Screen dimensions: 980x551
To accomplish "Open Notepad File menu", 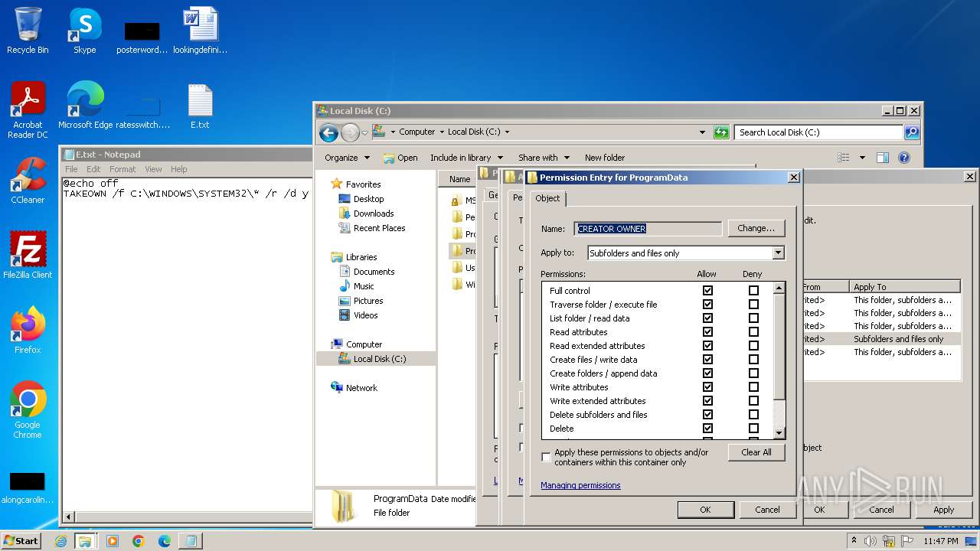I will pyautogui.click(x=71, y=169).
